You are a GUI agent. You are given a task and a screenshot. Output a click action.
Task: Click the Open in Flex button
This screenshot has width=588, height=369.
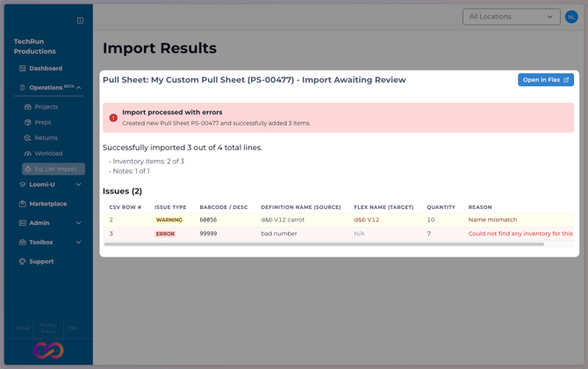[x=546, y=80]
